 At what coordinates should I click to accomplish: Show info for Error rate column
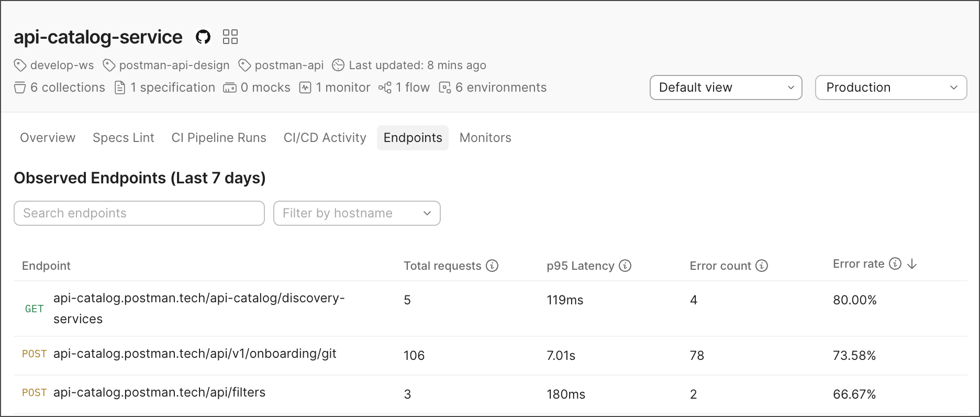(x=895, y=264)
